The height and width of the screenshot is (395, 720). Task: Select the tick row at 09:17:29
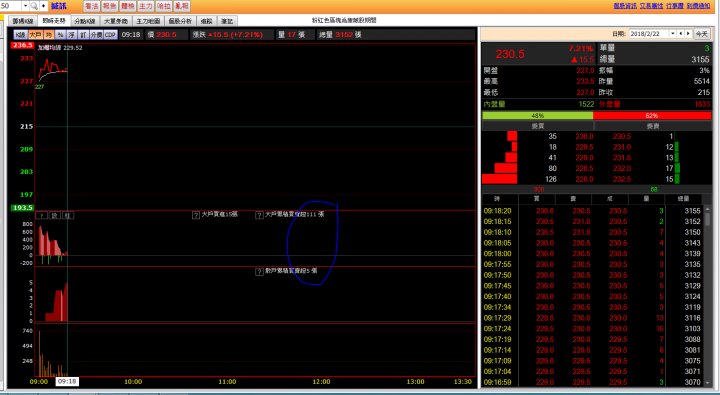[592, 318]
